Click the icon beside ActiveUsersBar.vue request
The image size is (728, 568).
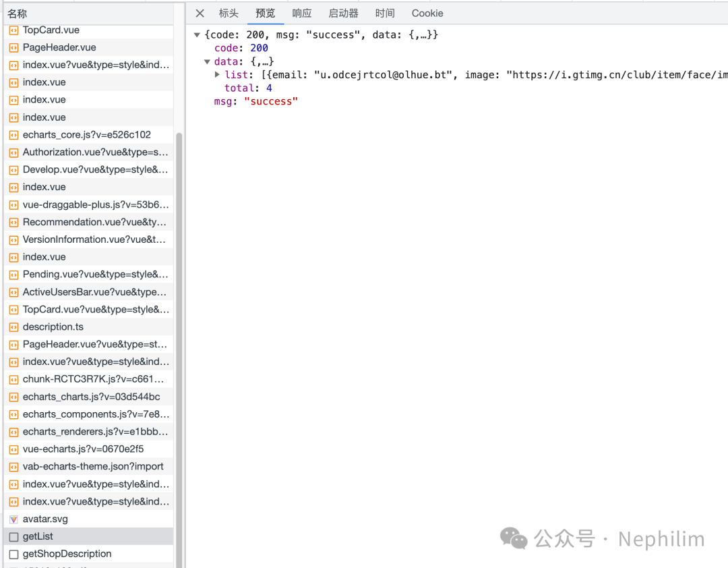click(x=14, y=292)
